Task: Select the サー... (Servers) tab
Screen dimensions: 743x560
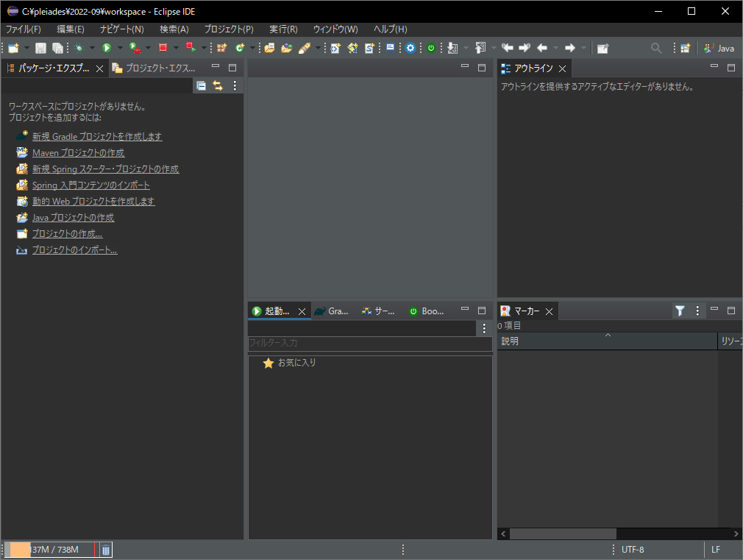Action: (378, 311)
